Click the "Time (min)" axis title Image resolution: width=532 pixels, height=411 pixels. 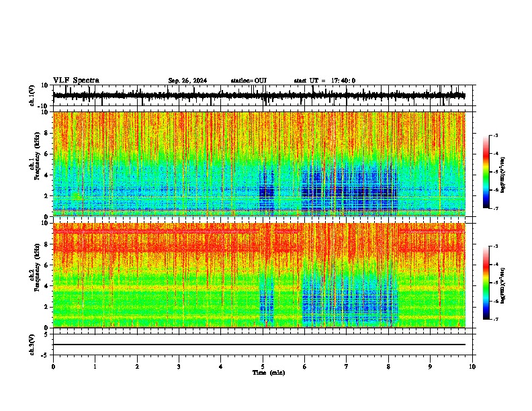pyautogui.click(x=269, y=373)
